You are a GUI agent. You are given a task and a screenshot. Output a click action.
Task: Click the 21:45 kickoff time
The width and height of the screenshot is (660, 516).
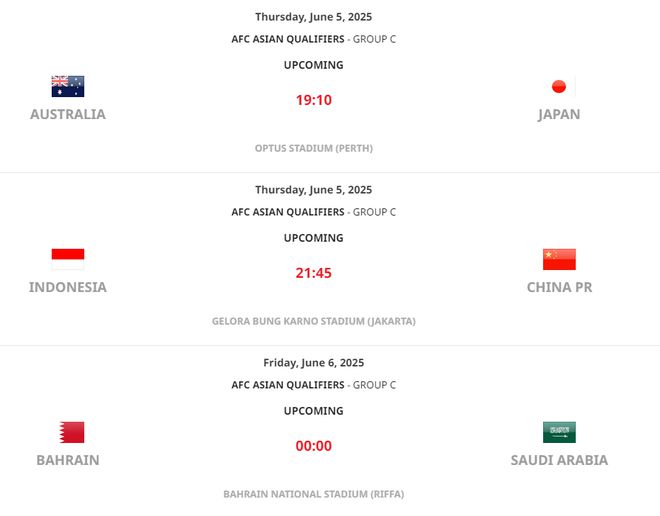(x=313, y=273)
